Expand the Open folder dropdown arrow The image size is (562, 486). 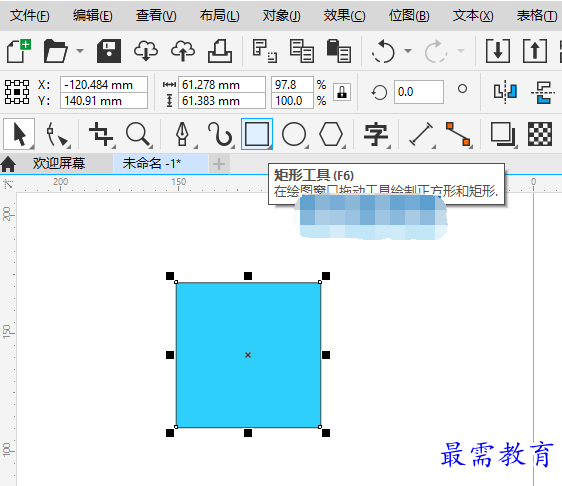coord(80,51)
